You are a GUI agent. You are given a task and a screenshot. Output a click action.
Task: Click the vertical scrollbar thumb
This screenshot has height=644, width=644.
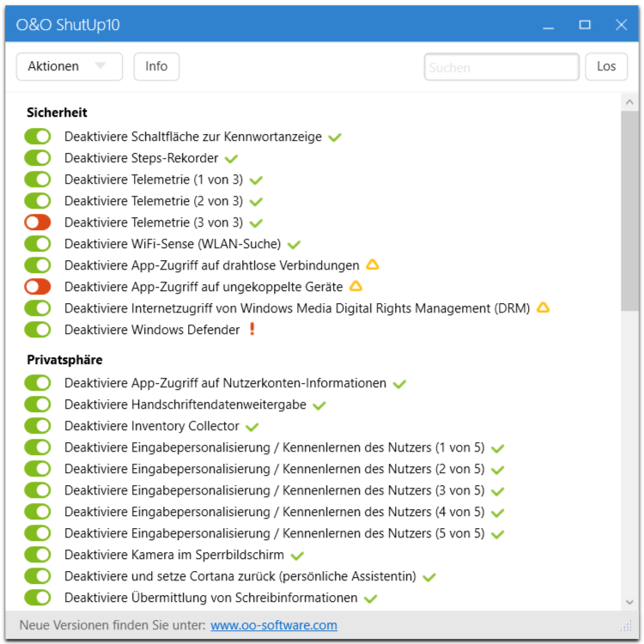(629, 211)
